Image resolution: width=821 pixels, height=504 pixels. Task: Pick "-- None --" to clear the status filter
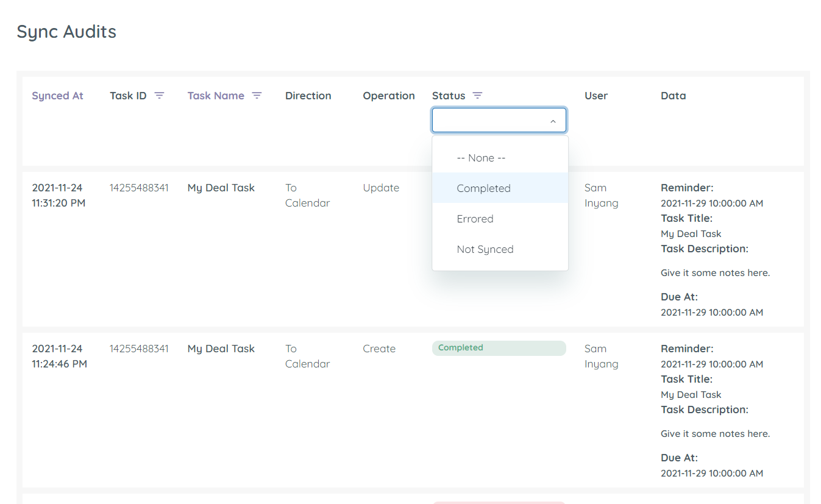click(480, 157)
